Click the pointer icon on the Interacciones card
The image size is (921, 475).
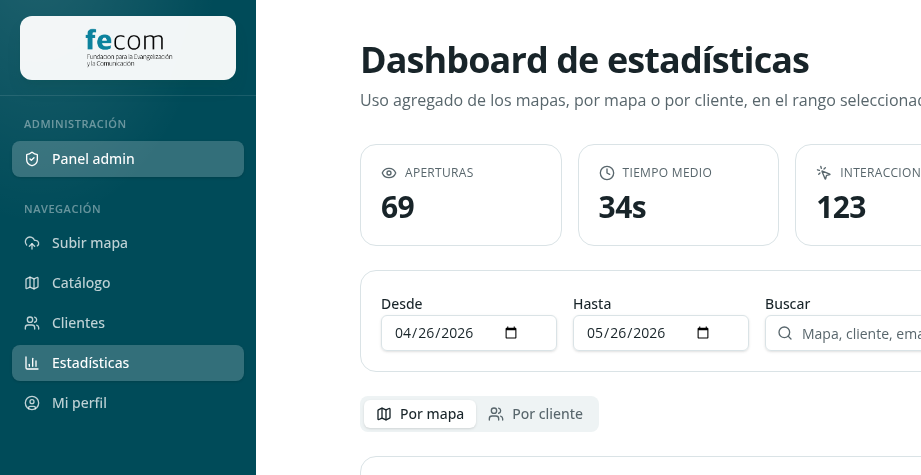pyautogui.click(x=824, y=173)
